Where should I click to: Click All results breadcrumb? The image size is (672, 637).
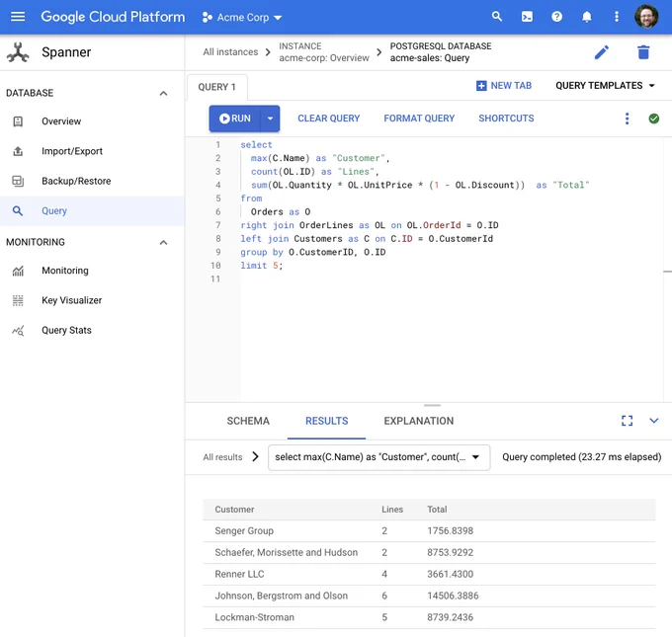pyautogui.click(x=222, y=457)
